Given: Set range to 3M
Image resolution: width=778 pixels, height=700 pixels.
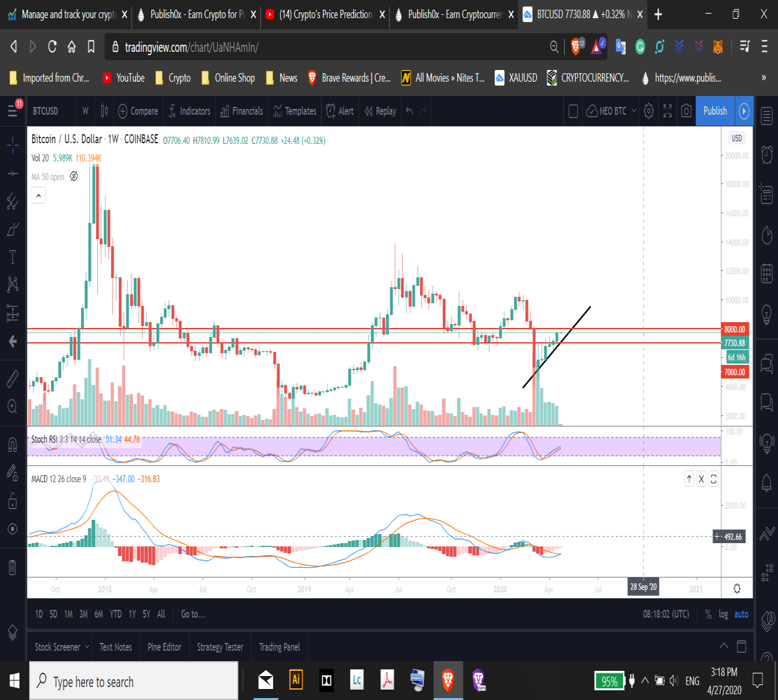Looking at the screenshot, I should point(84,614).
